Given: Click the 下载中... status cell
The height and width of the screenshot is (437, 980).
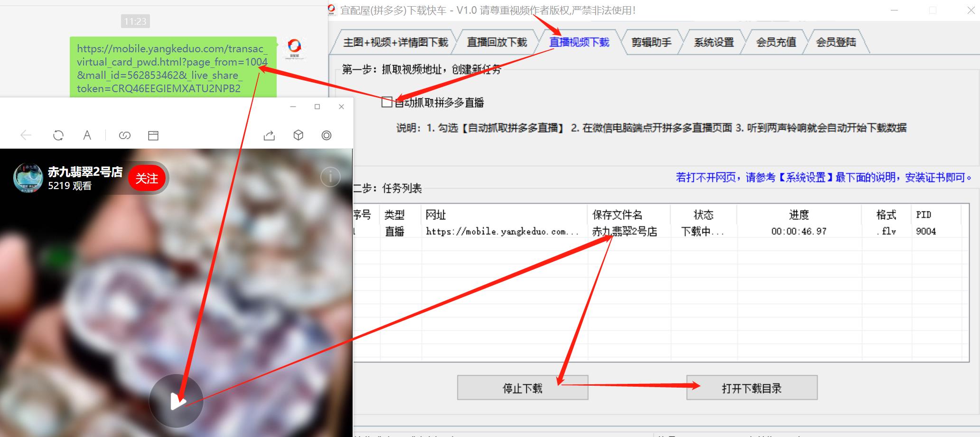Looking at the screenshot, I should click(702, 231).
